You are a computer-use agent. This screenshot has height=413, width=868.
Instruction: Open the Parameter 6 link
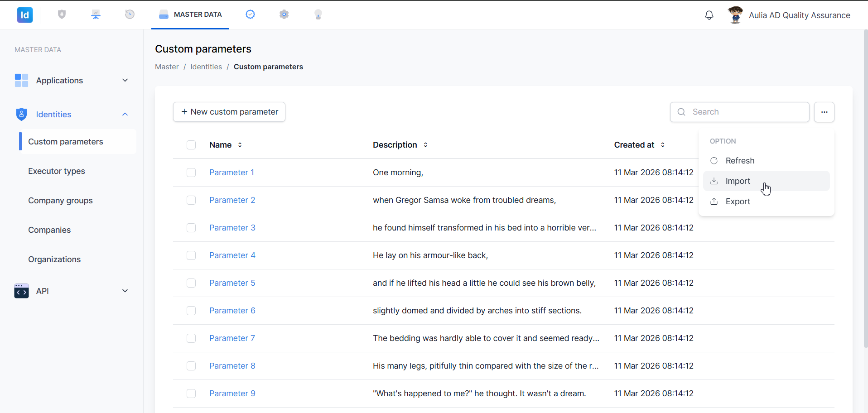tap(232, 311)
